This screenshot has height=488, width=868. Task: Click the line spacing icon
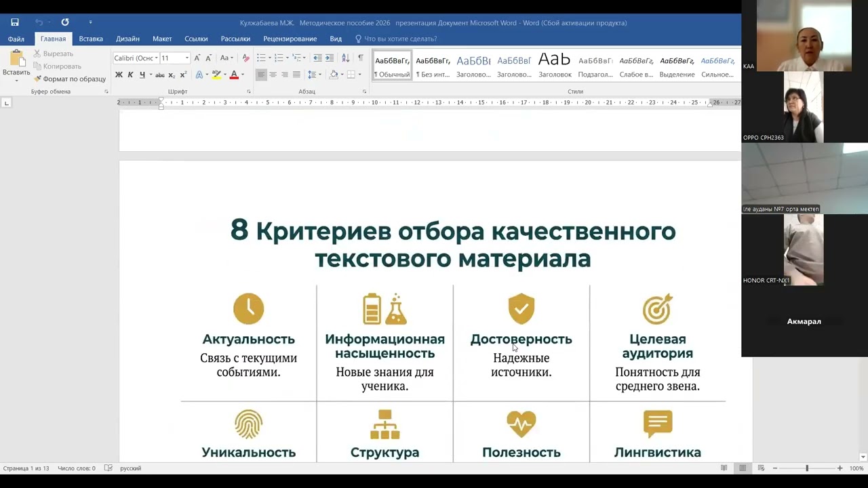[x=312, y=75]
